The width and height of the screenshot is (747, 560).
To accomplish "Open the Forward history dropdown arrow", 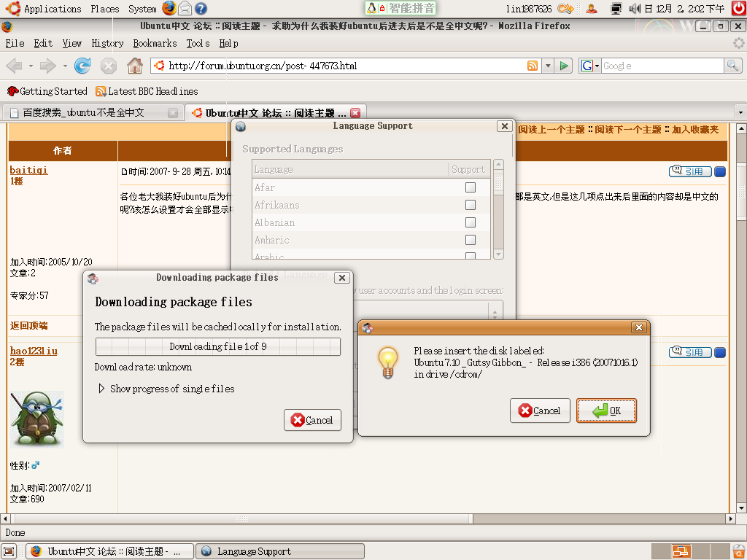I will click(65, 66).
